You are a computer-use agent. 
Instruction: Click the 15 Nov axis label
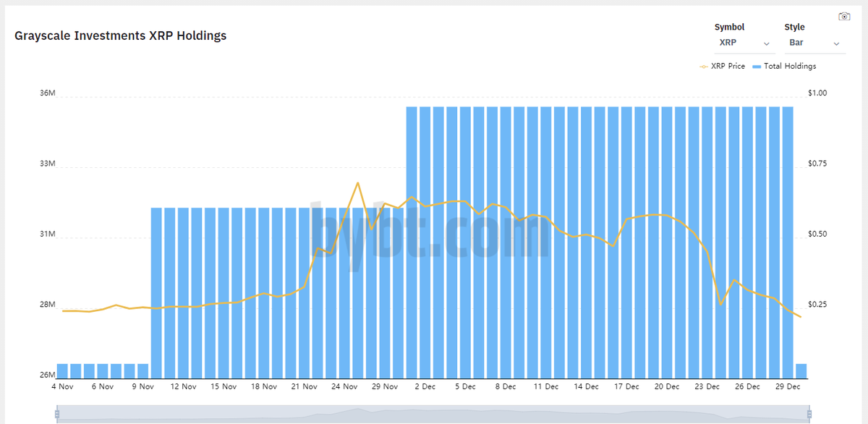224,386
